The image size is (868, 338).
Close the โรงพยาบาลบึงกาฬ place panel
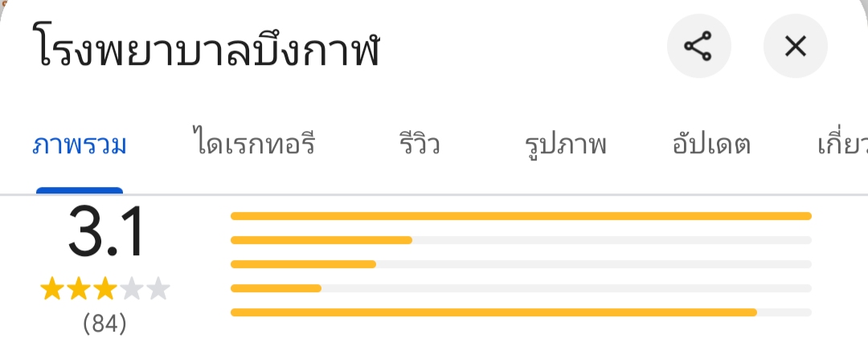pyautogui.click(x=795, y=47)
